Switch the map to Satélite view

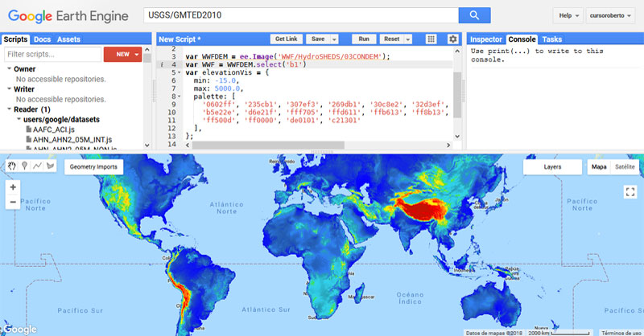coord(625,166)
